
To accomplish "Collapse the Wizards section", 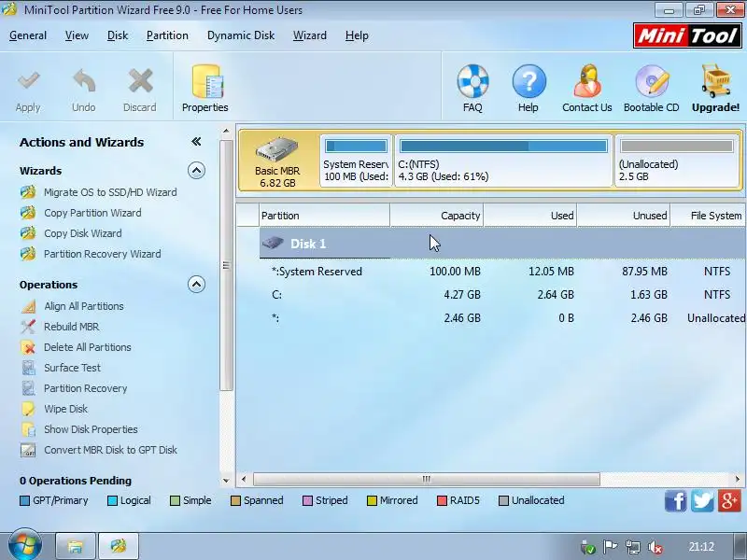I will (196, 171).
